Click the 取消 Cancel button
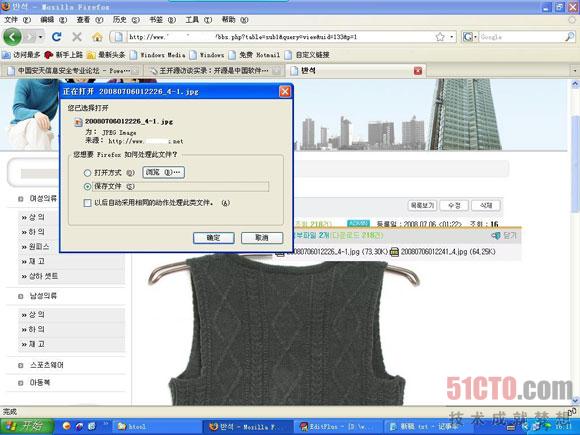Viewport: 580px width, 435px height. [262, 238]
